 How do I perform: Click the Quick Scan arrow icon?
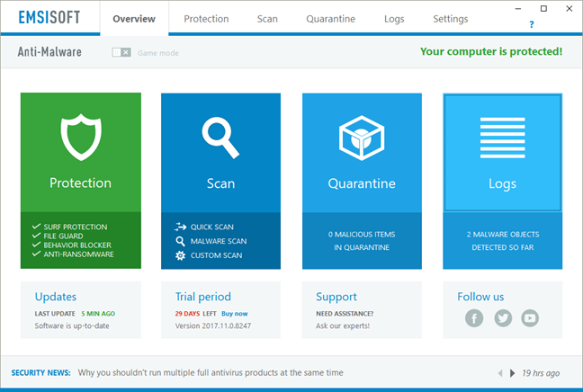180,227
